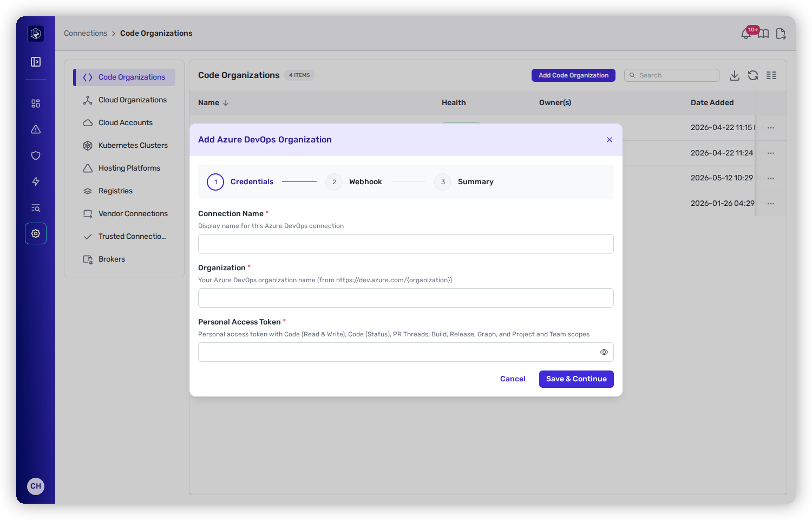Cancel the Azure DevOps dialog
The height and width of the screenshot is (520, 812).
(x=513, y=379)
